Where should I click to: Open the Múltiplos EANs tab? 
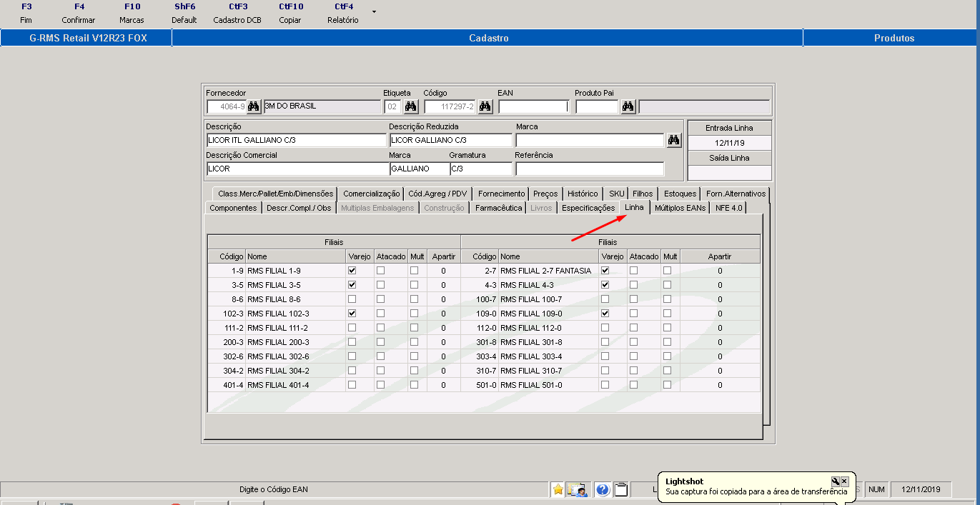680,208
